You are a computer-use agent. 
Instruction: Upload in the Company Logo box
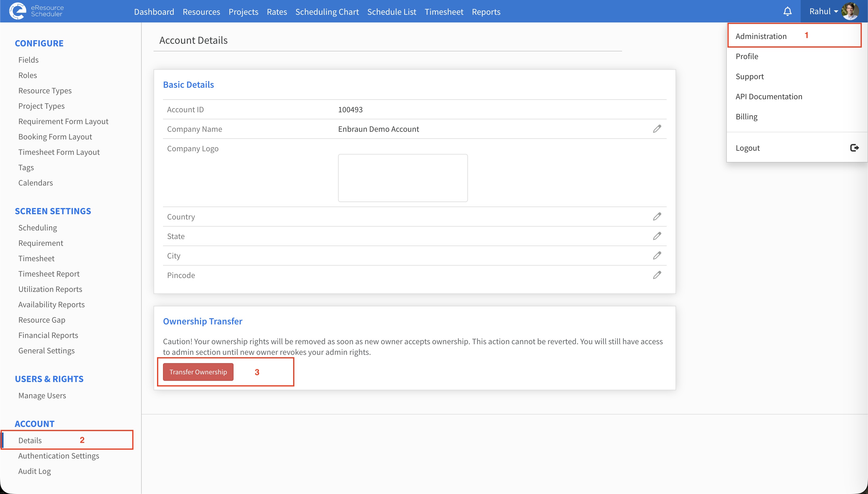(x=403, y=178)
